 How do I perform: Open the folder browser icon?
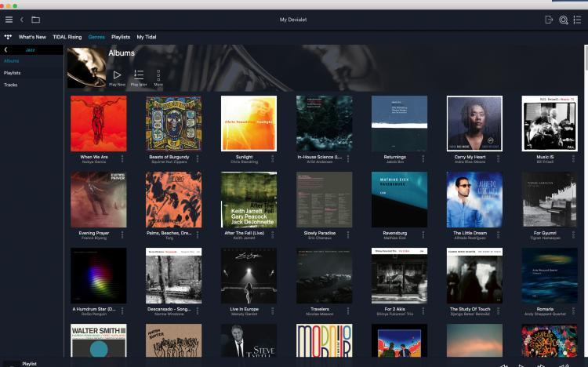(x=35, y=20)
